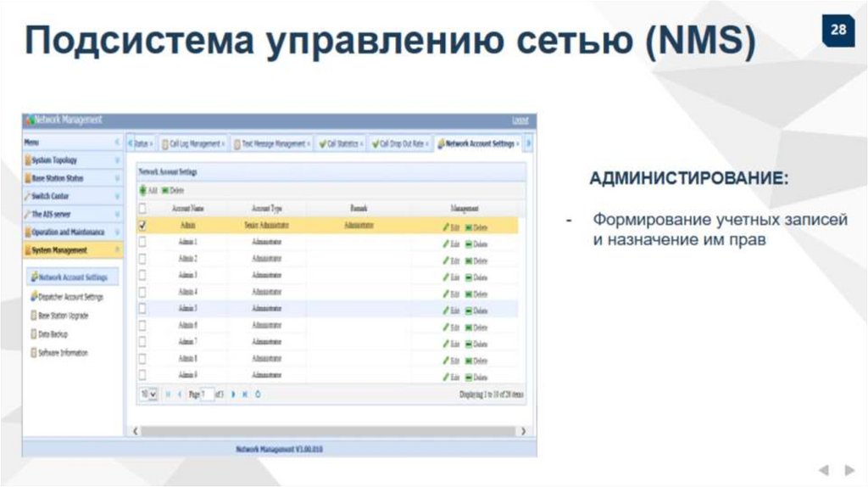Click the Delete button above the table
Screen dimensions: 868x487
click(x=170, y=191)
